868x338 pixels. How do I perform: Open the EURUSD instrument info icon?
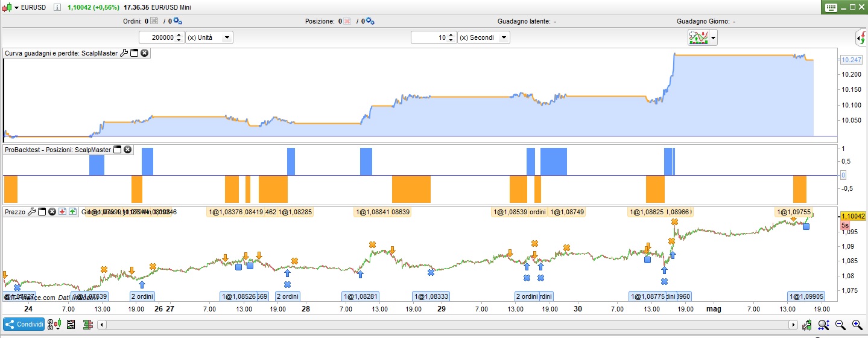pyautogui.click(x=57, y=7)
